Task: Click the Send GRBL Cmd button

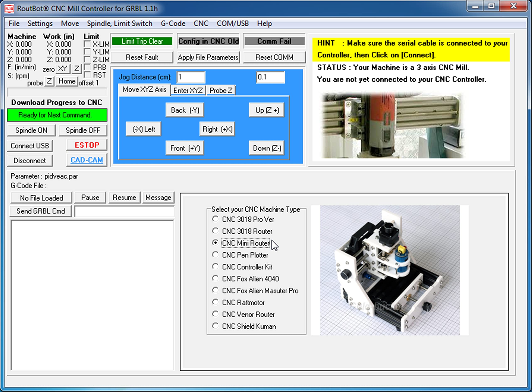Action: point(41,211)
